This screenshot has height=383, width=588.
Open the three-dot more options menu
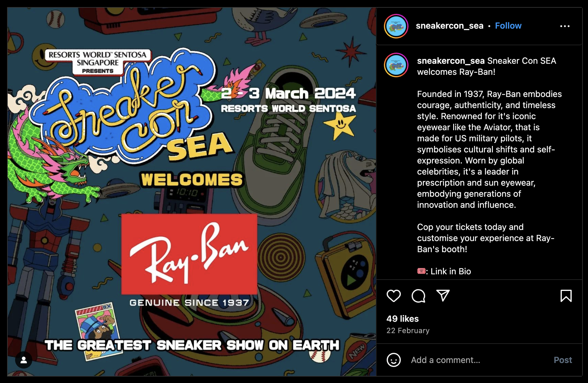pos(565,26)
